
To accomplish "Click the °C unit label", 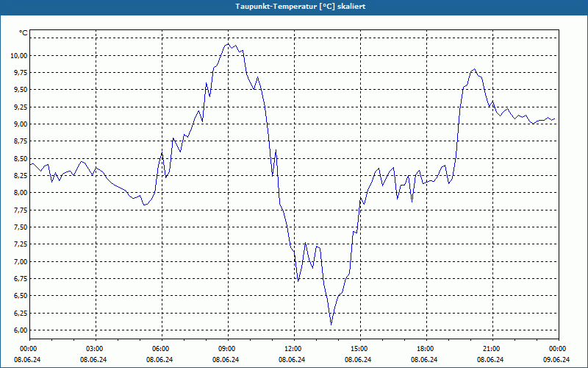I will (x=24, y=33).
